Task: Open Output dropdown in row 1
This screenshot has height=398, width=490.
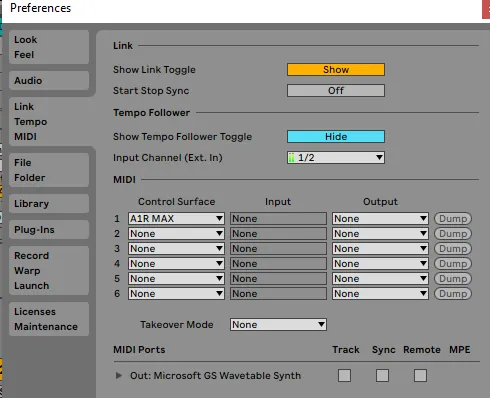Action: click(380, 218)
